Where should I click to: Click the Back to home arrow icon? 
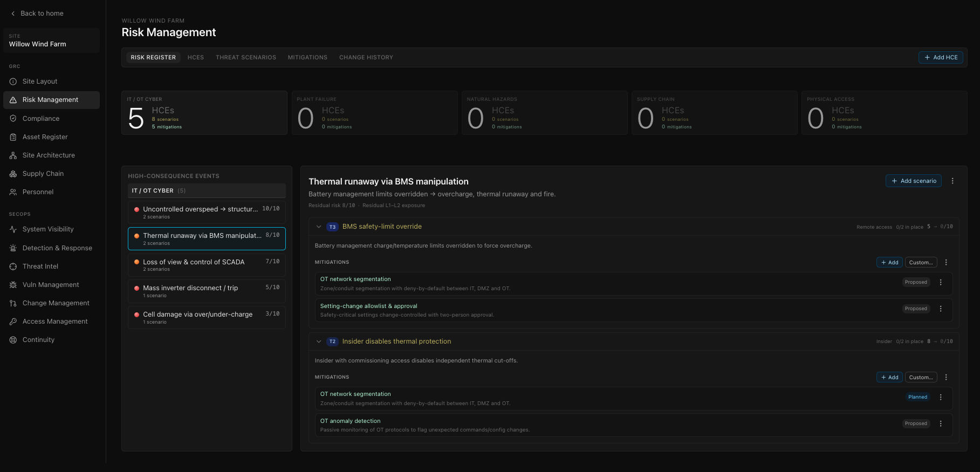coord(13,13)
